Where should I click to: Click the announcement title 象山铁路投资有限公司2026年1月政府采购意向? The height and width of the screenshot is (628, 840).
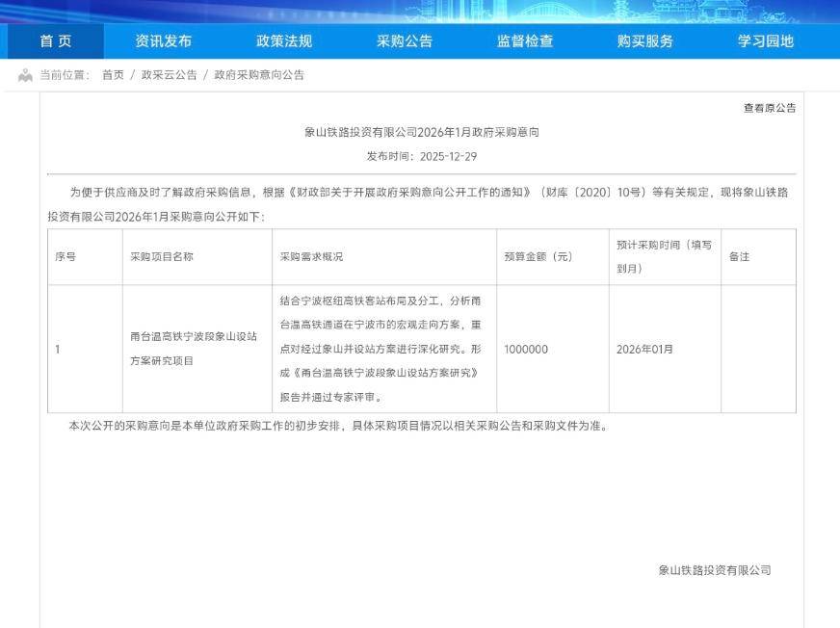[x=421, y=133]
